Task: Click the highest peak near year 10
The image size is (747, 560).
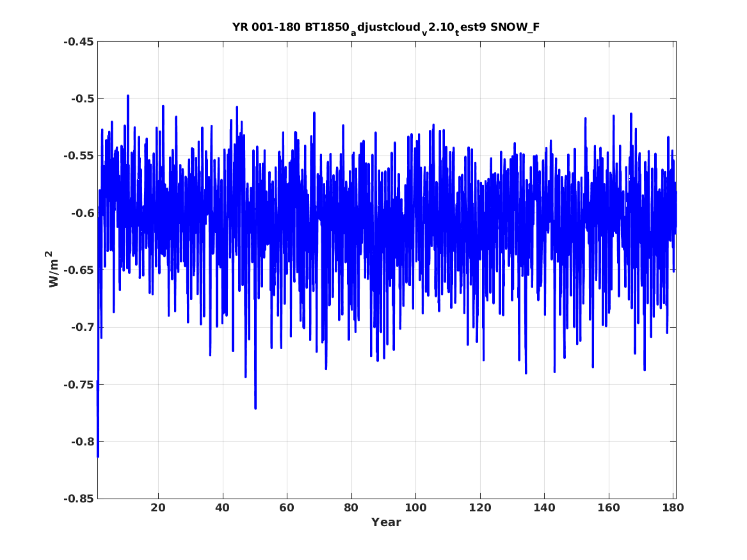Action: tap(128, 97)
